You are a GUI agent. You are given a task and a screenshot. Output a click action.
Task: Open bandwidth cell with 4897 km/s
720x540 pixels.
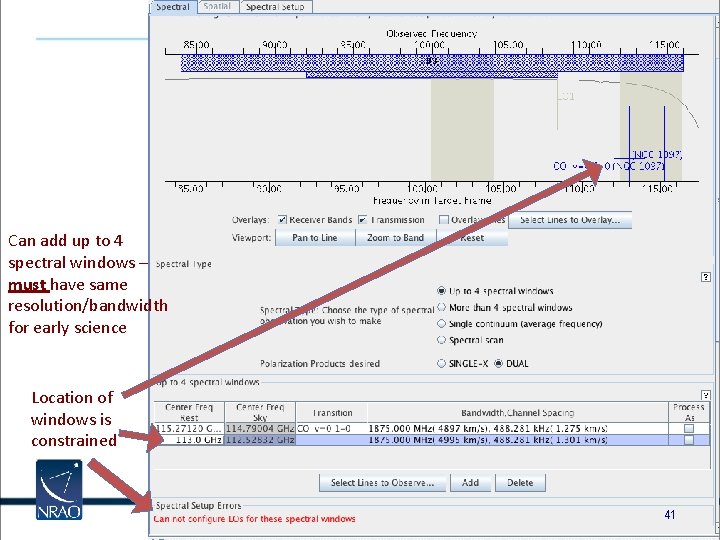[518, 428]
